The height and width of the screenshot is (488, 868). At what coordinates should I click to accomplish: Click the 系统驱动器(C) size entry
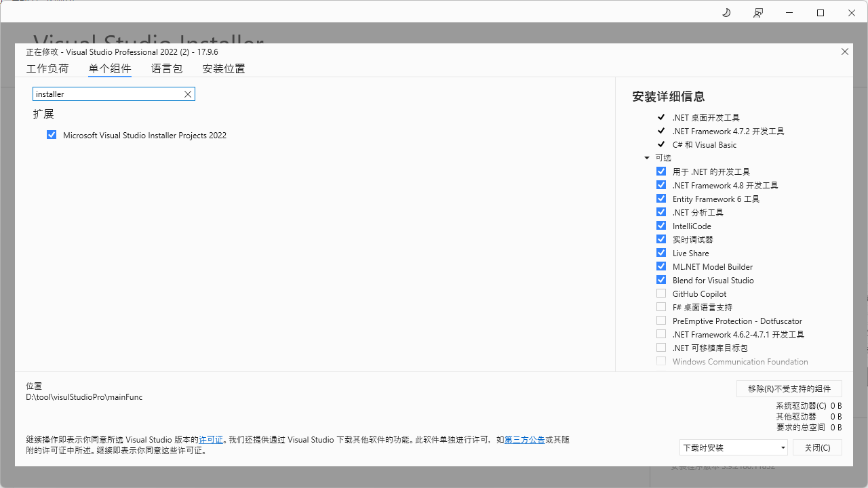click(x=809, y=406)
